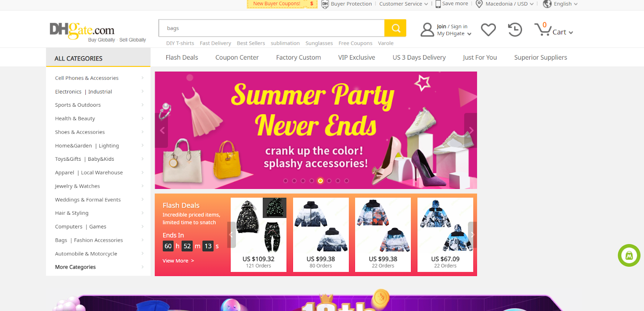This screenshot has width=644, height=311.
Task: Open the Flash Deals tab
Action: pos(182,58)
